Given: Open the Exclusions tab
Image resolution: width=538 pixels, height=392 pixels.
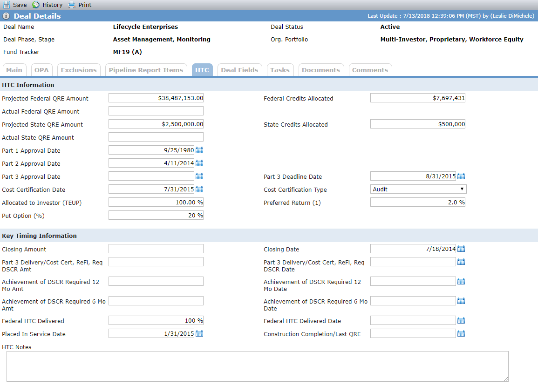Looking at the screenshot, I should pos(79,70).
